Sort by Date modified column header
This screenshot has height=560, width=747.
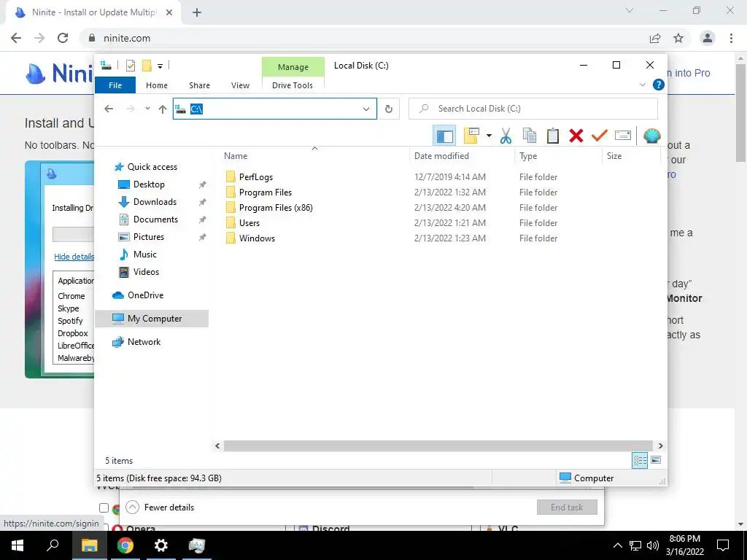462,156
